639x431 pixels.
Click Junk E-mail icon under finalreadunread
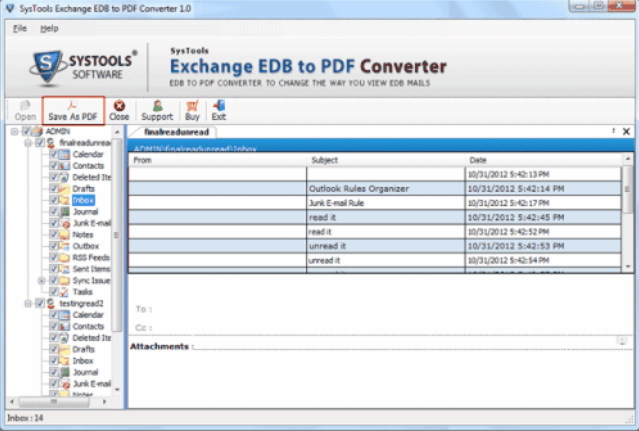coord(64,223)
